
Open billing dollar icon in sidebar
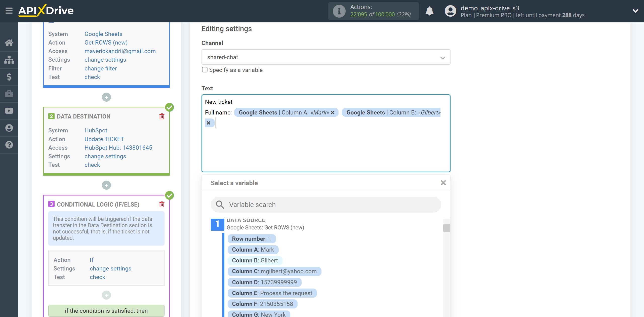[9, 77]
